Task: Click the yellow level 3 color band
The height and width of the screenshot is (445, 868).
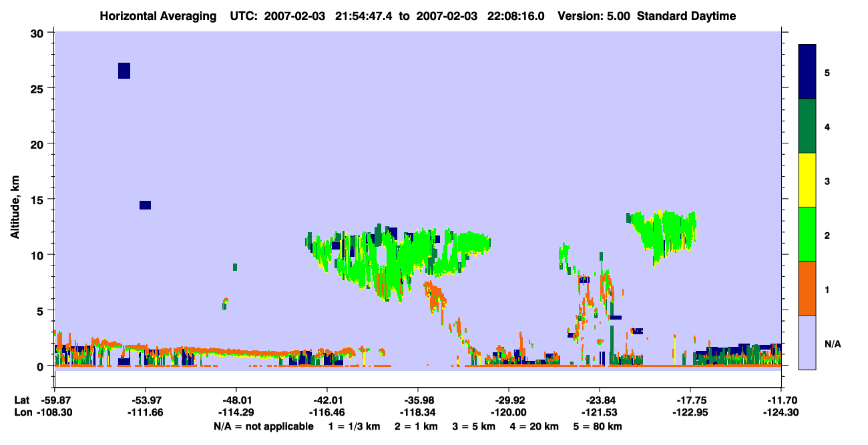Action: 807,180
